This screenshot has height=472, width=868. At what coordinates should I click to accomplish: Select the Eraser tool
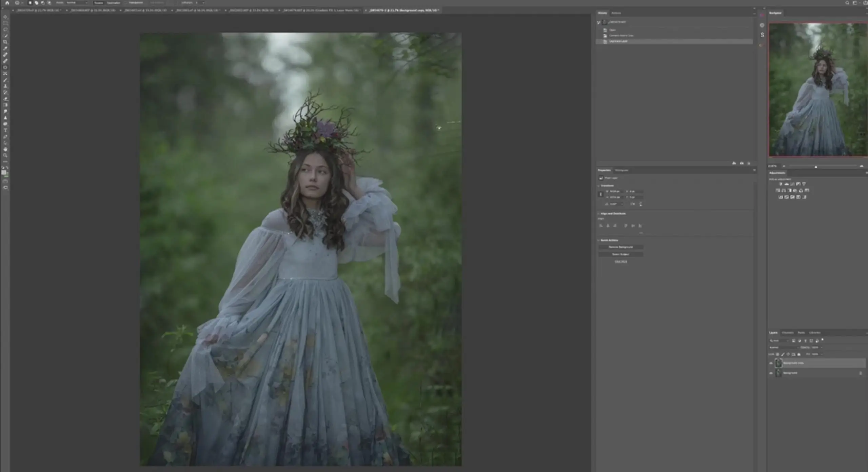(5, 99)
